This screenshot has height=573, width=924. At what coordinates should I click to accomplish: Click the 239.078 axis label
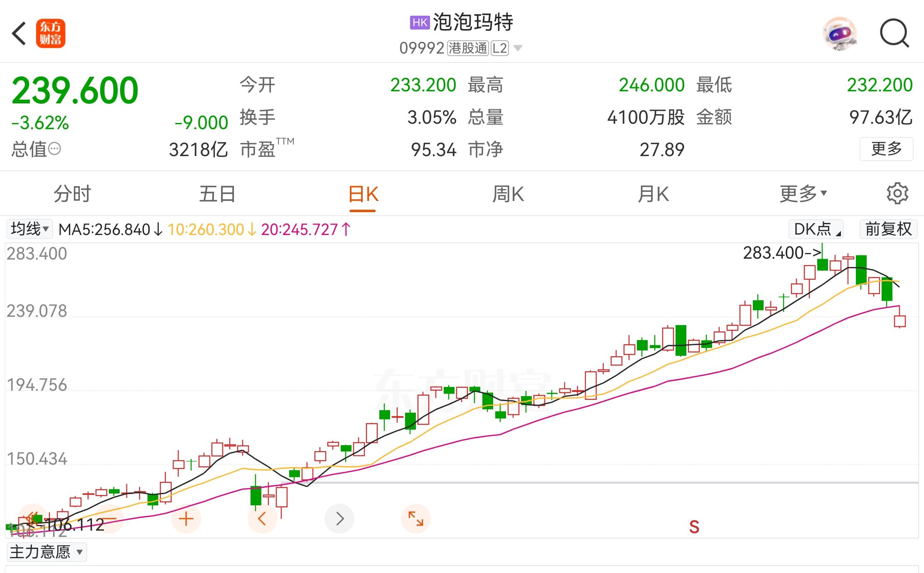pos(37,311)
